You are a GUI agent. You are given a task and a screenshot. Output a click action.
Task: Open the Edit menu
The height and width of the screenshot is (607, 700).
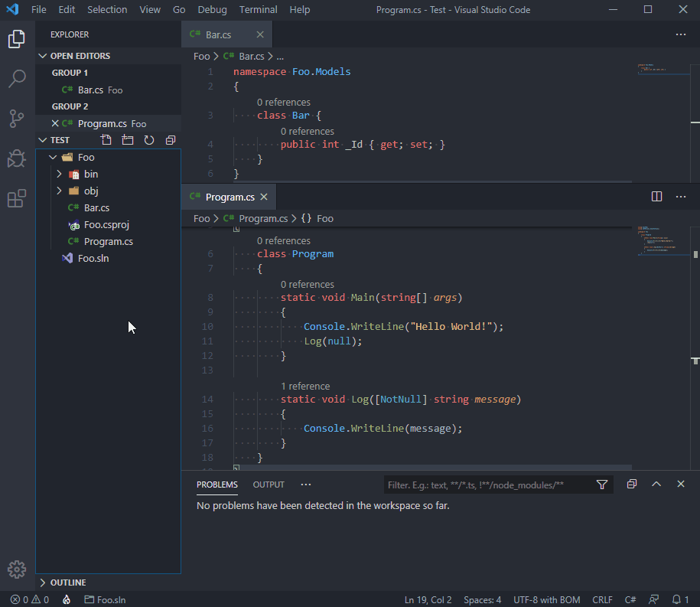pos(67,9)
